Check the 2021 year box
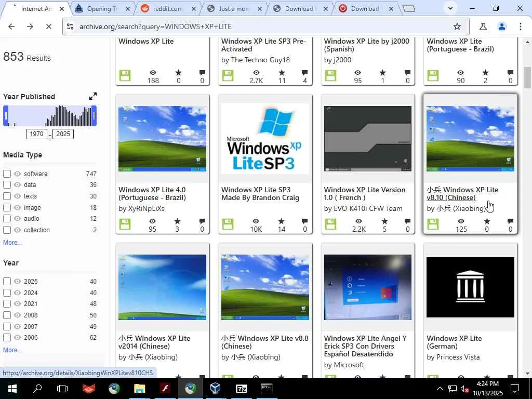 tap(7, 303)
